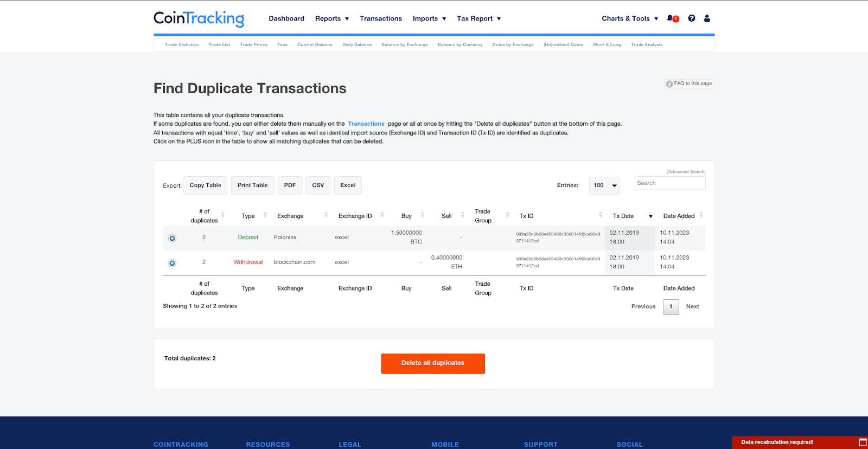Viewport: 868px width, 449px height.
Task: Click the Tx ID ending 9711412cd
Action: (558, 262)
